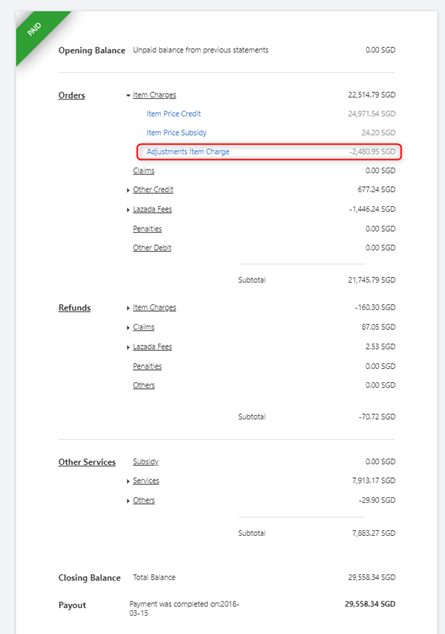
Task: Open the Lazada Fees link under Orders
Action: coord(152,209)
